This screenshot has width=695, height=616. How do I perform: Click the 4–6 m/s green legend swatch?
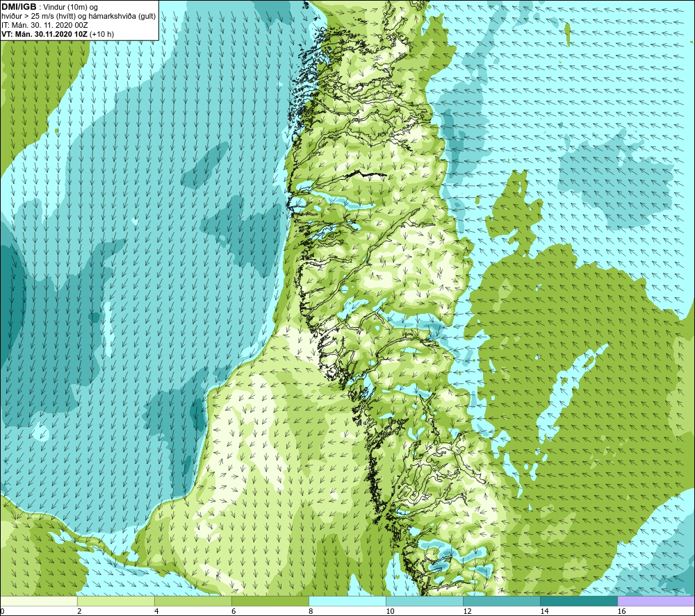tap(193, 601)
